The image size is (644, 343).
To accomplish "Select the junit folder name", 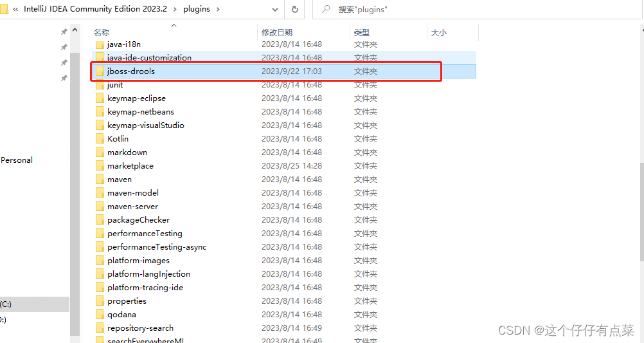I will point(115,85).
